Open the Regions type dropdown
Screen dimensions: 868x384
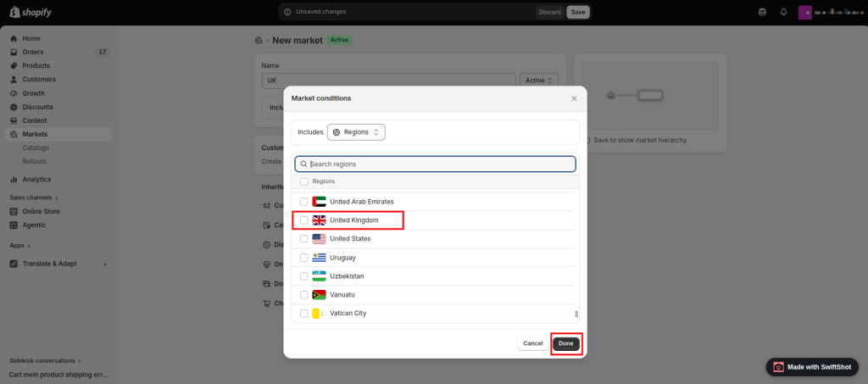[x=356, y=132]
